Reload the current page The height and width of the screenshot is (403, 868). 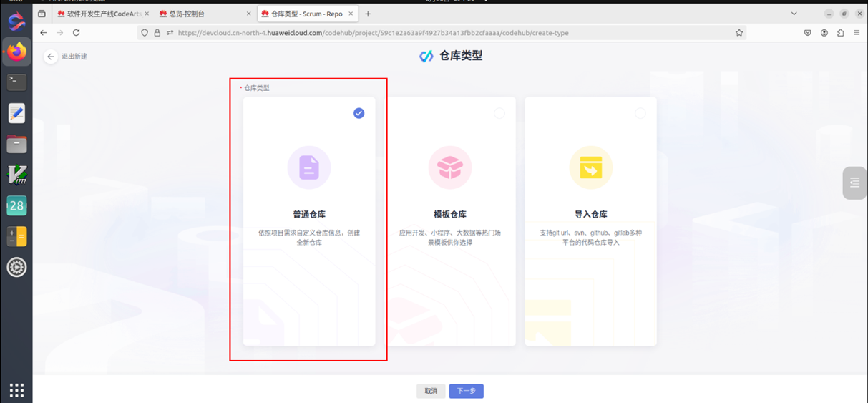click(x=76, y=33)
